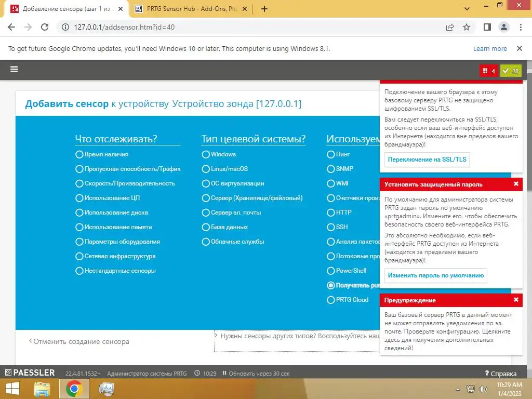Close the PRTG Sensor Hub tab
The image size is (532, 399).
click(245, 9)
